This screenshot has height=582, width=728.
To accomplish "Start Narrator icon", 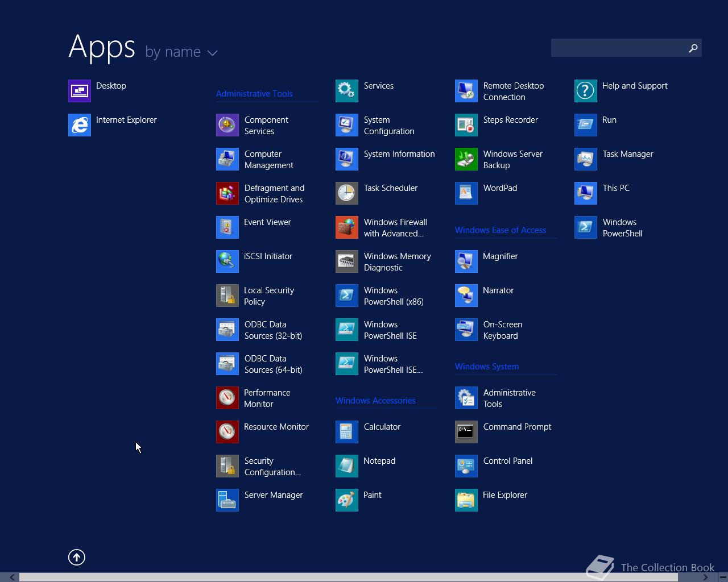I will pyautogui.click(x=466, y=296).
